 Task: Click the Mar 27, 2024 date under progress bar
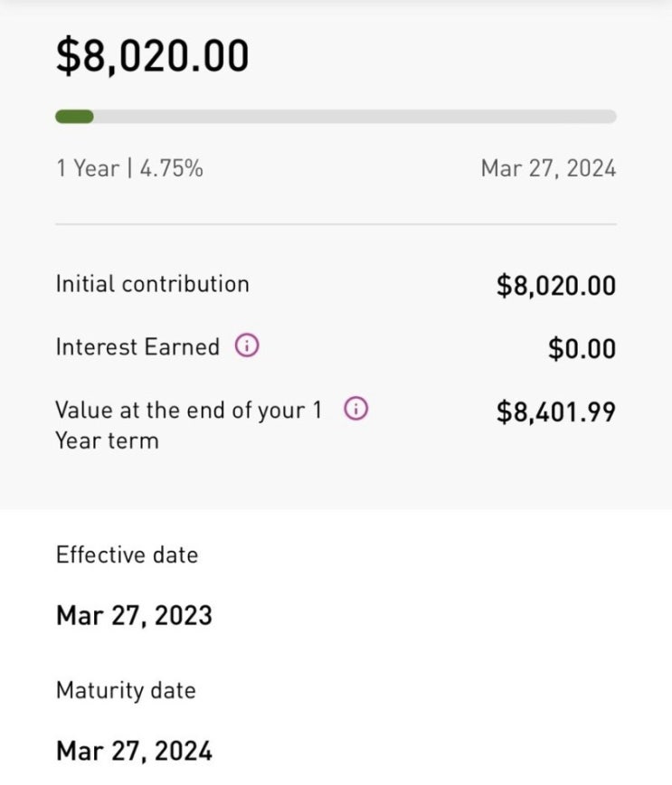tap(548, 168)
